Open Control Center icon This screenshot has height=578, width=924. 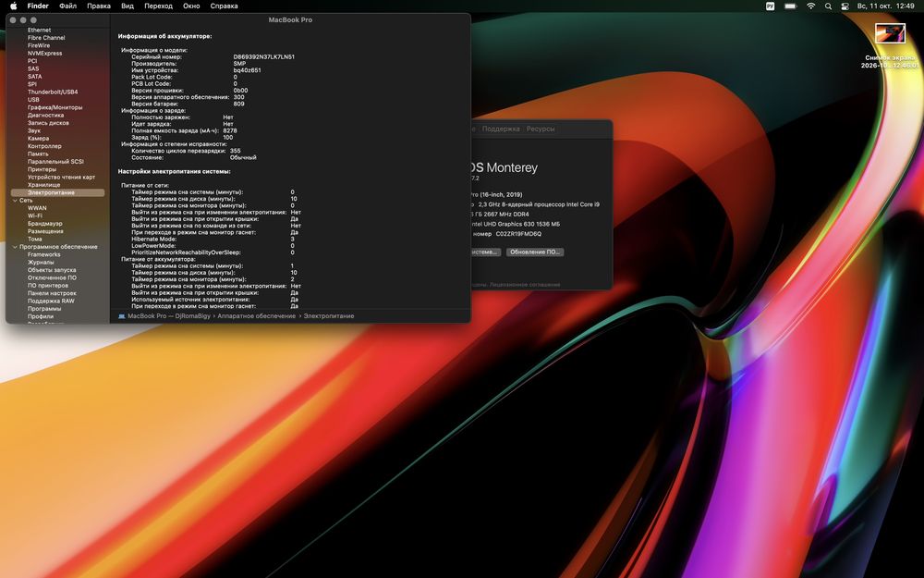click(845, 6)
